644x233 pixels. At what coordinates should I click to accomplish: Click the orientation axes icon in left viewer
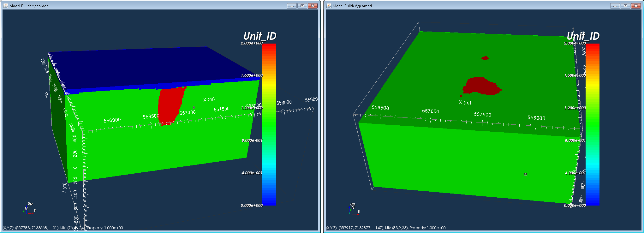pos(30,208)
